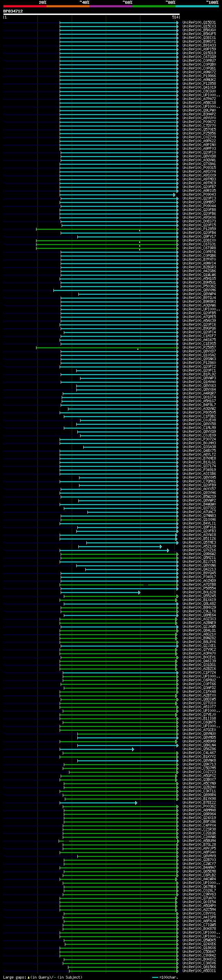Viewport: 222px width, 980px height.
Task: Click hit label UniRef100_Q55245
Action: click(x=199, y=596)
